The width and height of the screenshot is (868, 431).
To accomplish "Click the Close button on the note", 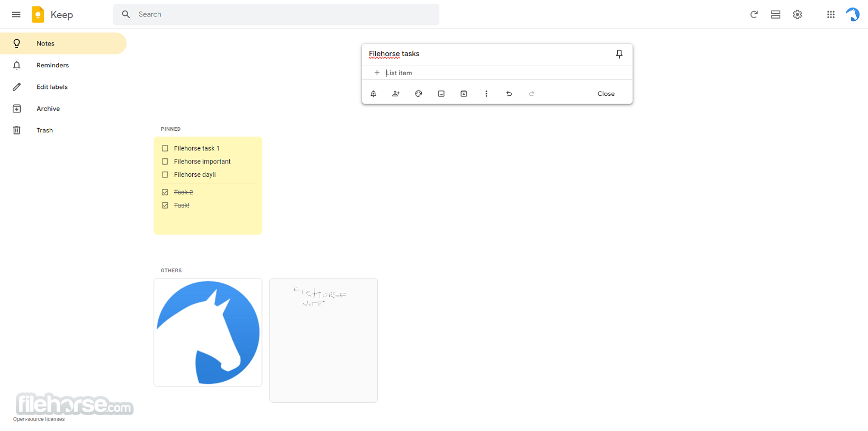I will [x=606, y=94].
